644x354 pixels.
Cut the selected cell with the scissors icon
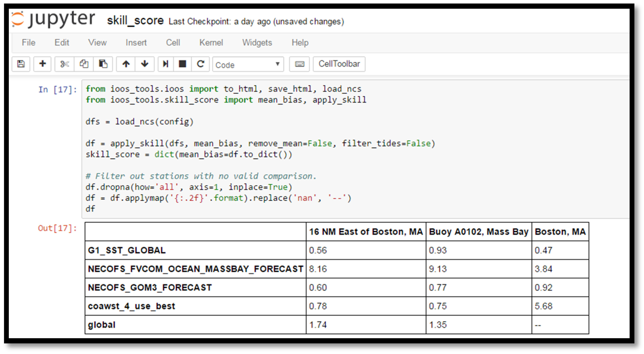[64, 64]
